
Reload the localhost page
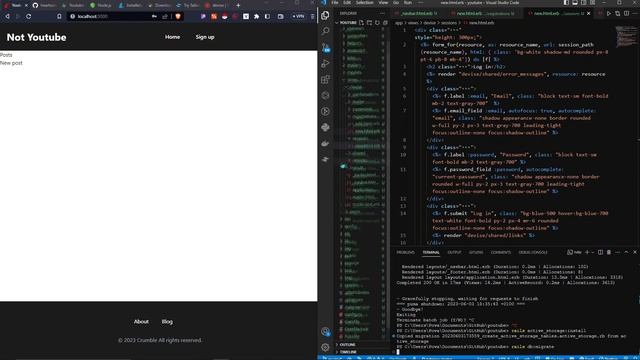tap(29, 16)
